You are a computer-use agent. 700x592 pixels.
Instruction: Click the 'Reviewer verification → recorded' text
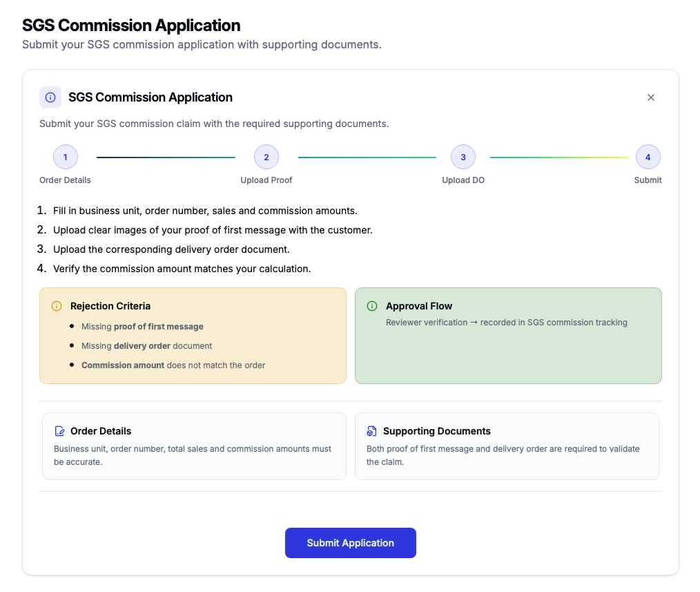coord(506,323)
